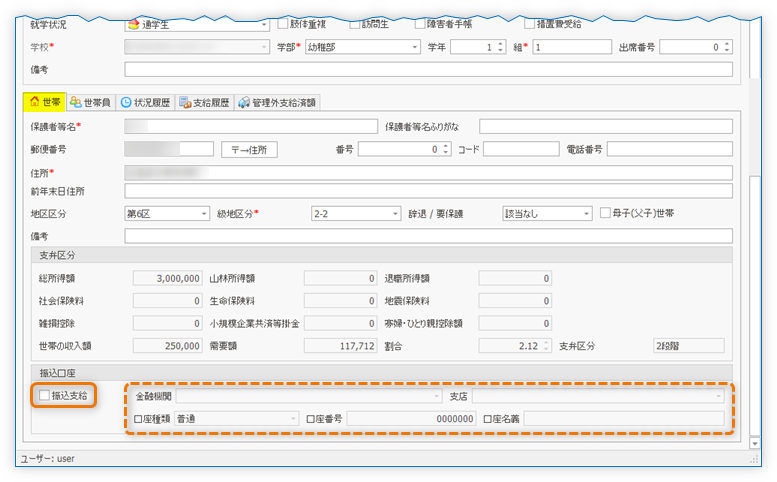Click the 管理外支給済額 tab icon
777x482 pixels.
coord(244,102)
